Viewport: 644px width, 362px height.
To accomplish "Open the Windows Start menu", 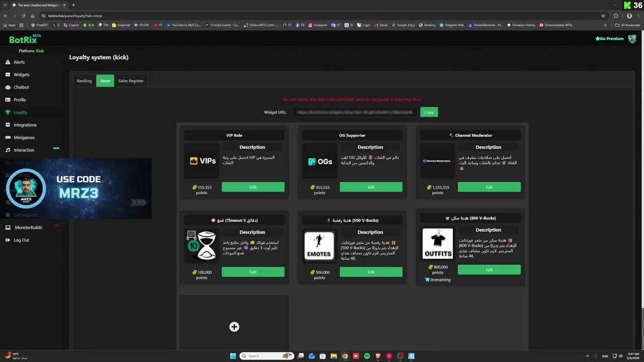I will point(233,356).
